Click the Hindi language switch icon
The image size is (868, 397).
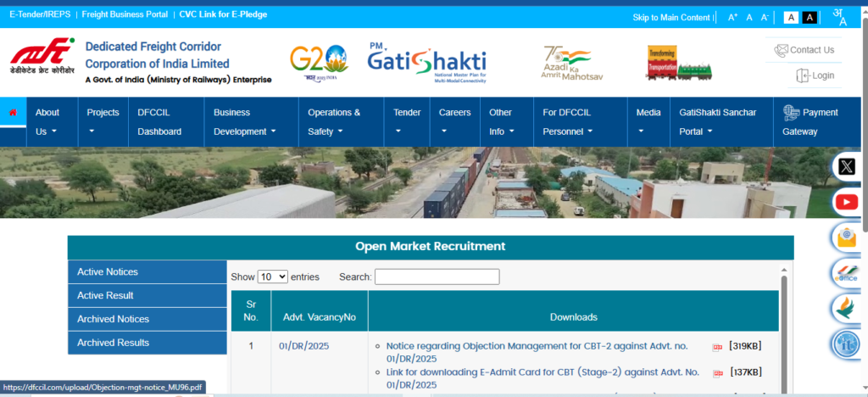point(838,17)
